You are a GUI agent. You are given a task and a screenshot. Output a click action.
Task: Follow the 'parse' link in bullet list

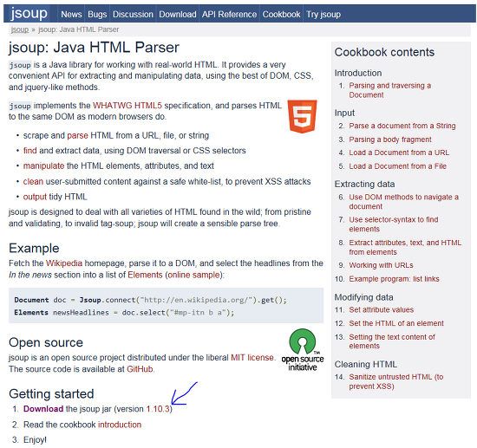click(x=77, y=135)
